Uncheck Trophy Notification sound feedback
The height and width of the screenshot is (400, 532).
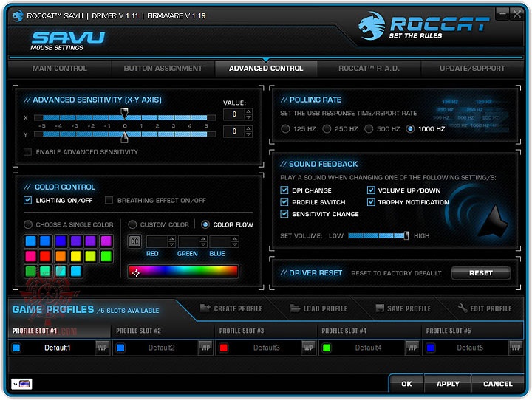[x=371, y=202]
